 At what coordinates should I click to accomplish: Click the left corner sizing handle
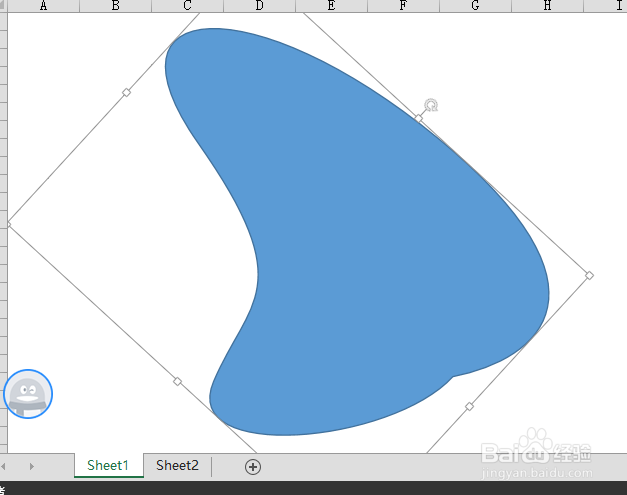[x=8, y=224]
